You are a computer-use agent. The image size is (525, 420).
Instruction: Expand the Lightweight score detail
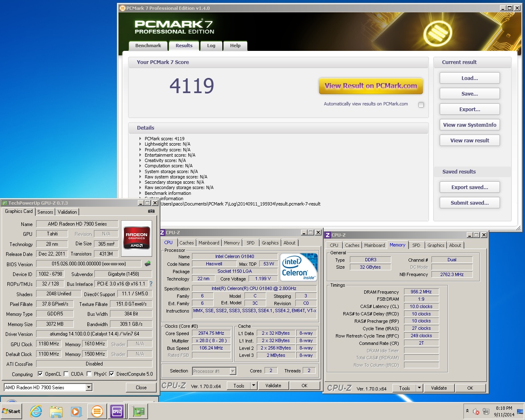tap(140, 144)
